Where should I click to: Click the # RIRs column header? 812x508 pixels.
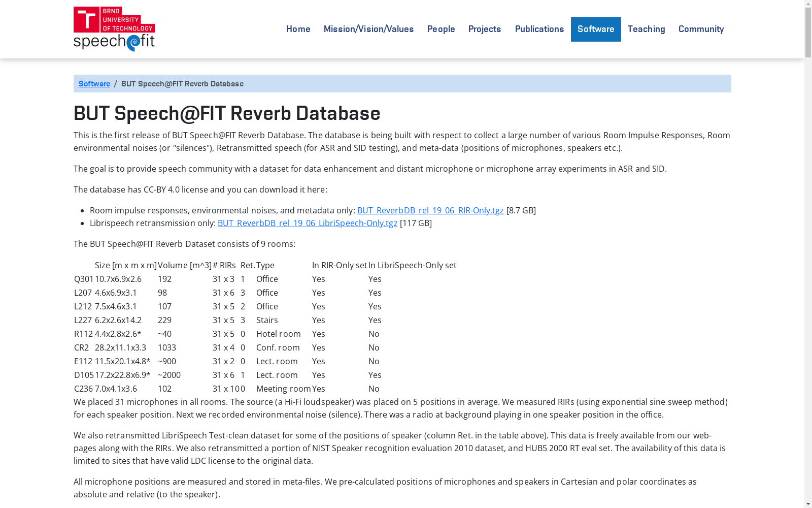point(224,265)
